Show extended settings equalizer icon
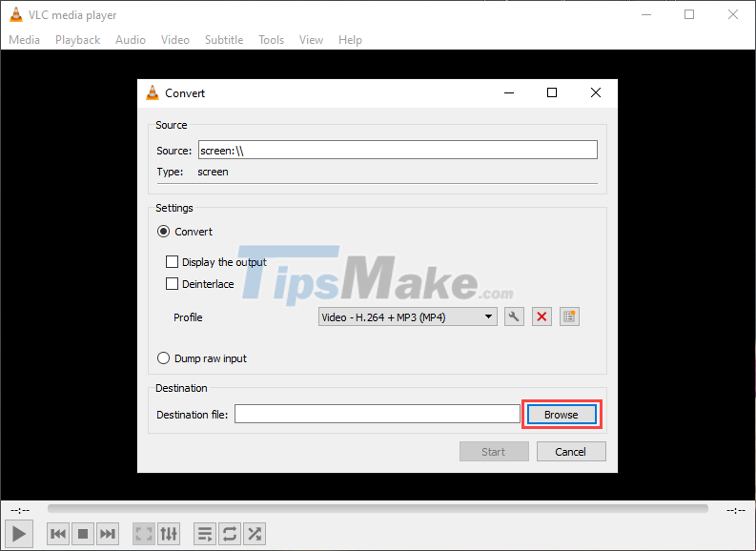The width and height of the screenshot is (756, 551). click(169, 534)
